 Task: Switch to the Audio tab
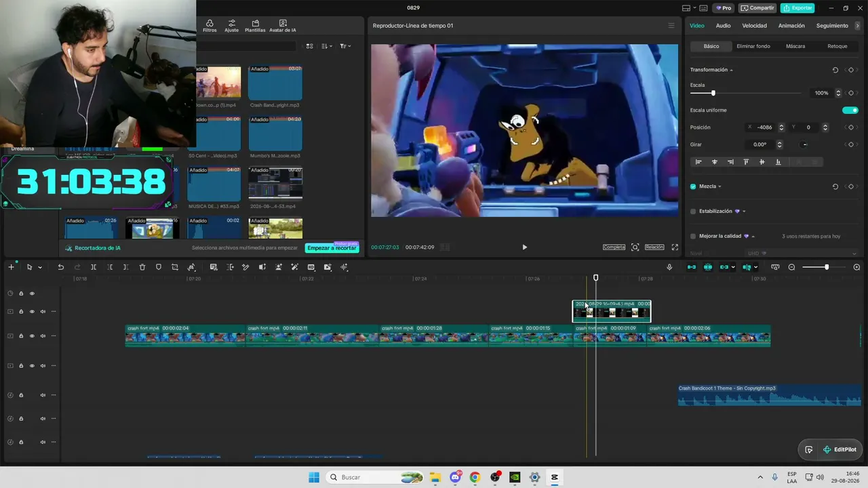[x=724, y=26]
